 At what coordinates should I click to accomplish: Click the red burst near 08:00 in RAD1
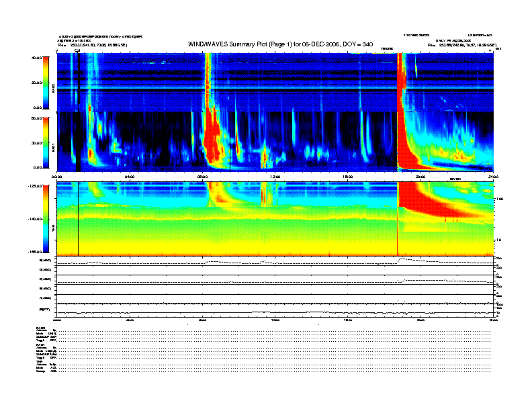[212, 139]
